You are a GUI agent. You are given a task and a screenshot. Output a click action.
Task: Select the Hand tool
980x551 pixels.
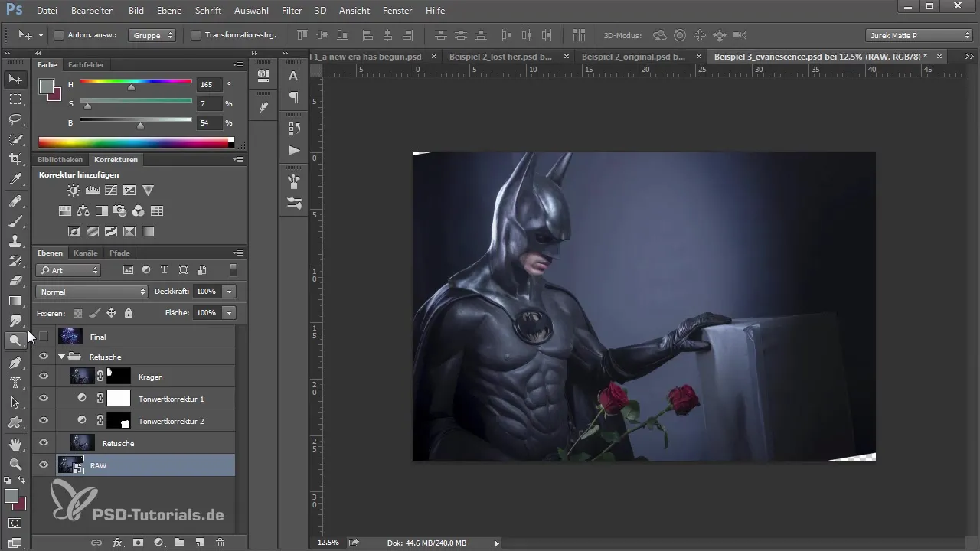(15, 444)
